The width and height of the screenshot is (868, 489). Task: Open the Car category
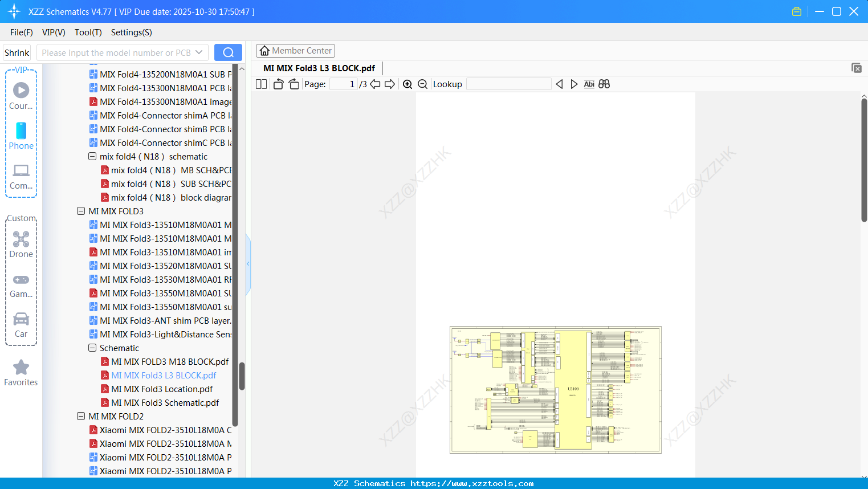pos(21,325)
